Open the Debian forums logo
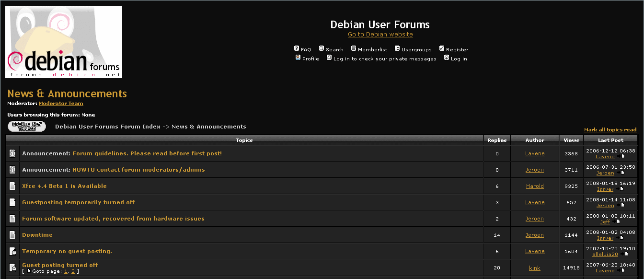This screenshot has height=279, width=644. point(64,42)
